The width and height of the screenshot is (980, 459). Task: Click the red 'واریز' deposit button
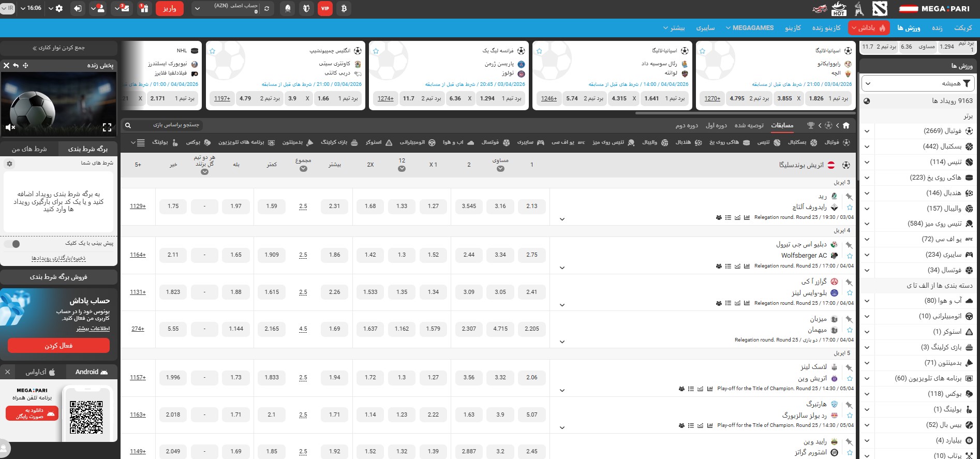169,8
